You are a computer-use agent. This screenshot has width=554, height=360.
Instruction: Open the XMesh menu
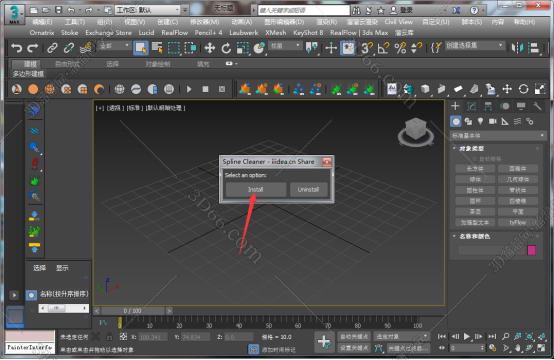point(276,33)
